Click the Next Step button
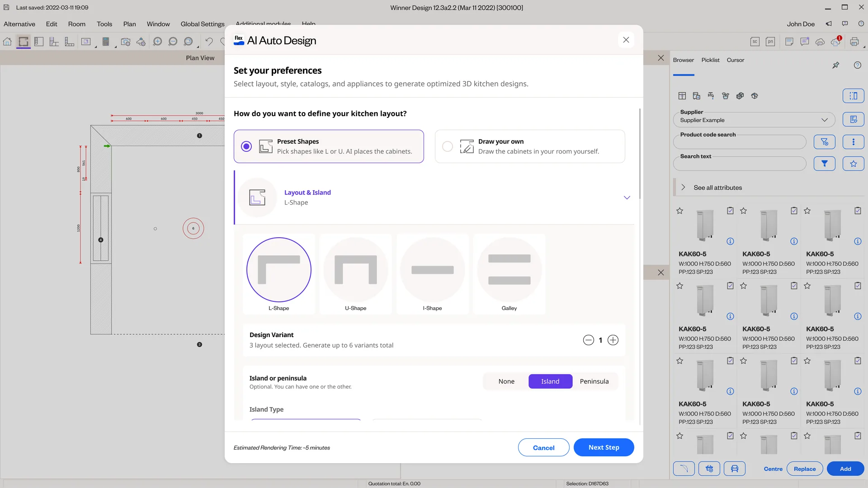The image size is (868, 488). [x=604, y=447]
